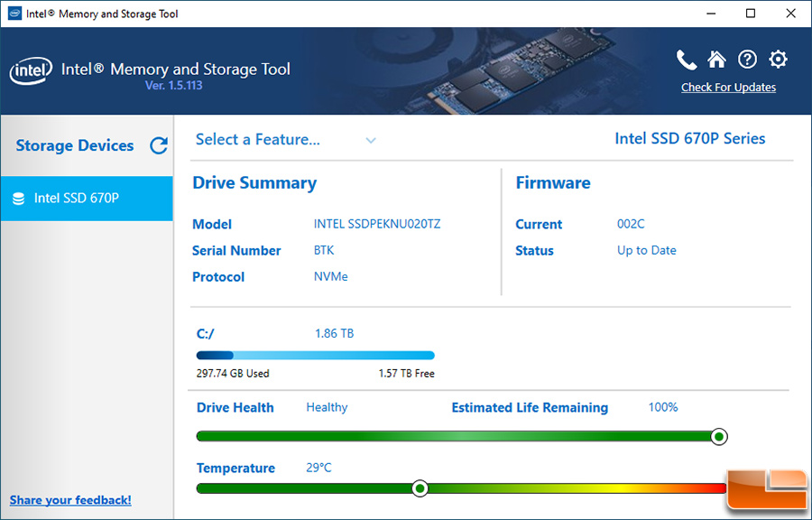Click the model value INTEL SSDPEKNU020TZ
This screenshot has width=812, height=520.
point(377,224)
